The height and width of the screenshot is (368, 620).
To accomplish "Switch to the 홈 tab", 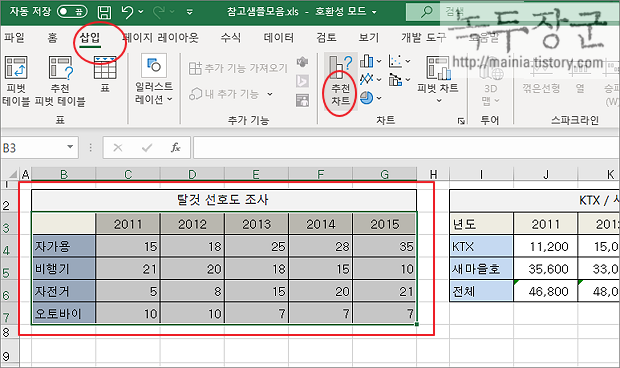I will (x=52, y=38).
